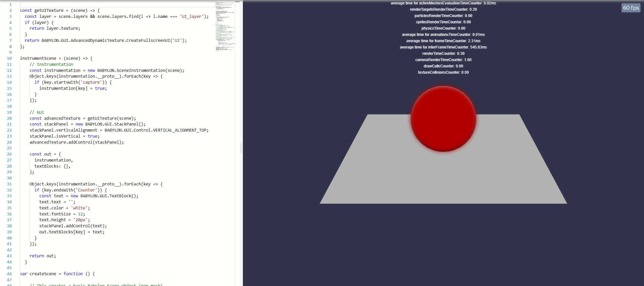The height and width of the screenshot is (286, 644).
Task: Click the 'renderTimeCounter: 0.30' text
Action: point(443,53)
